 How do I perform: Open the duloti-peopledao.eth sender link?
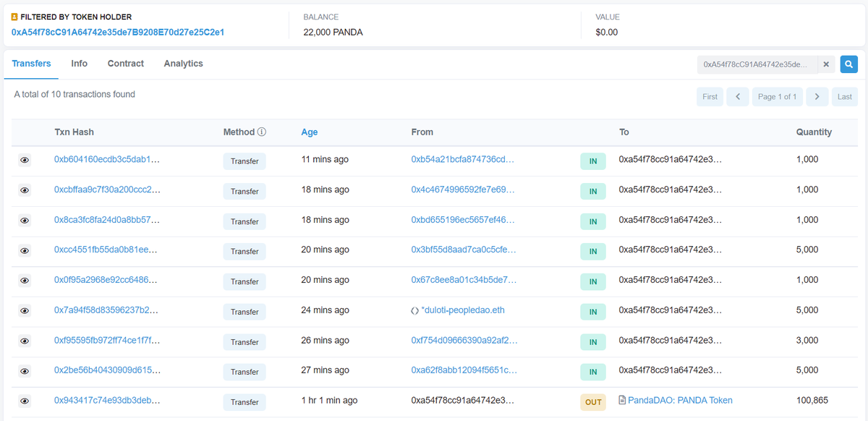463,310
